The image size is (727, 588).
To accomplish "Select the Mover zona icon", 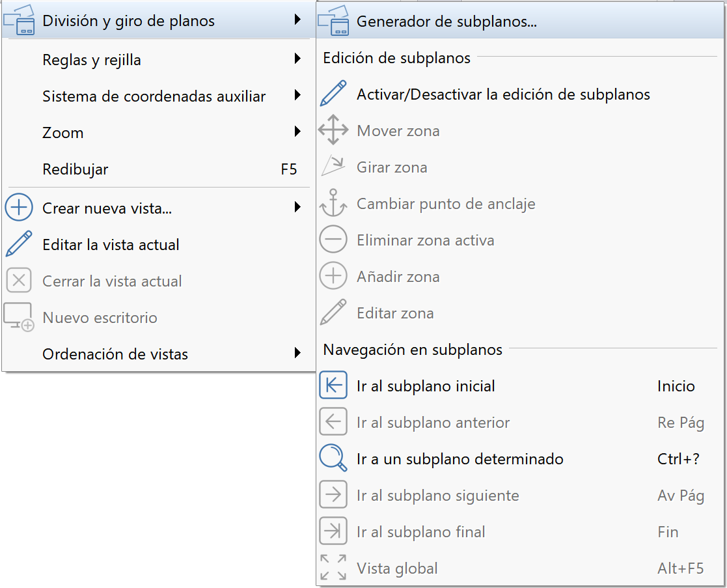I will click(x=333, y=130).
